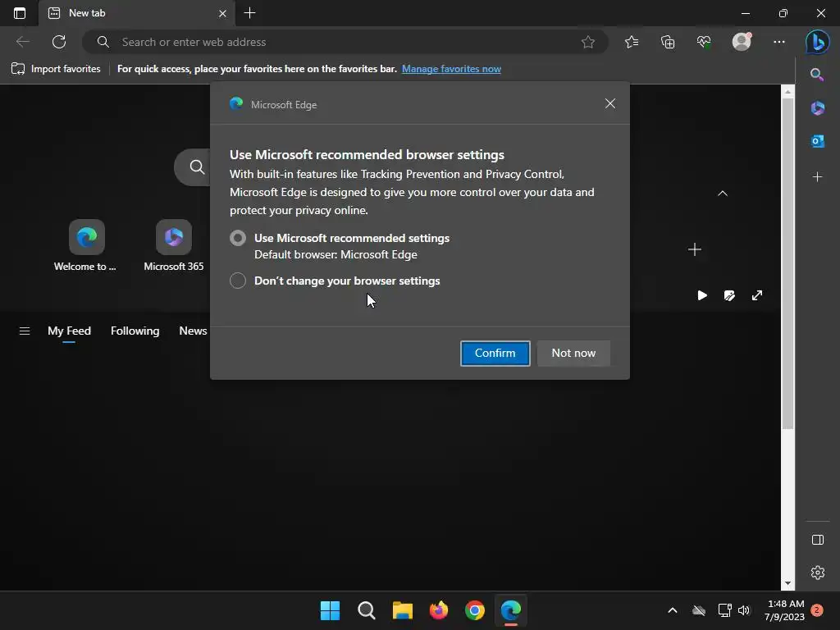840x630 pixels.
Task: Open the profile avatar icon
Action: (742, 42)
